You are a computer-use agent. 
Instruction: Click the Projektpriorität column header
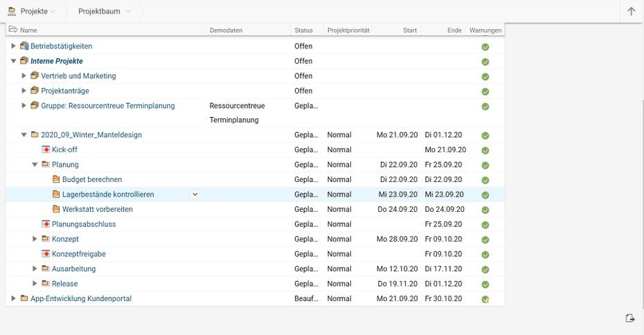(x=348, y=30)
